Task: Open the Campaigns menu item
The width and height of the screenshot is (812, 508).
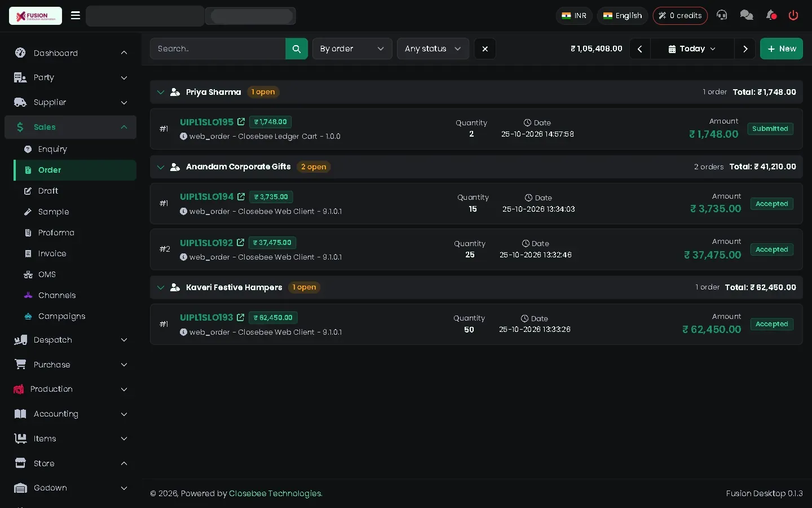Action: (x=75, y=316)
